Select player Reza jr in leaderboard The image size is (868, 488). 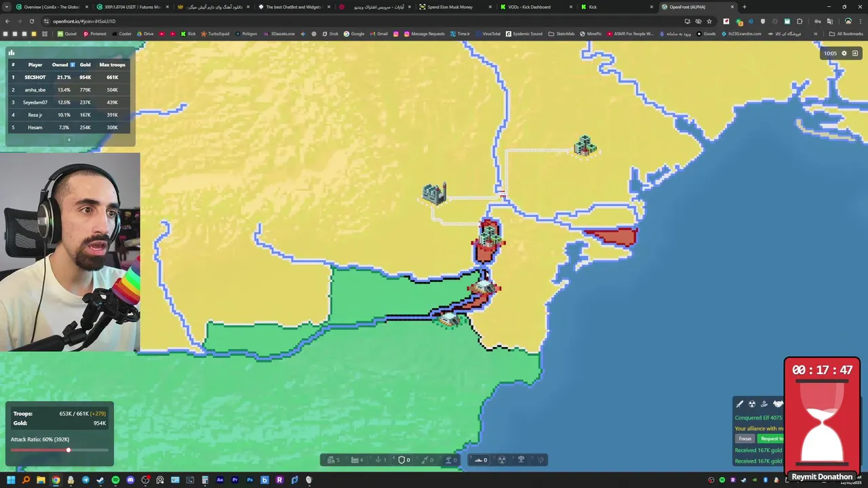click(35, 115)
